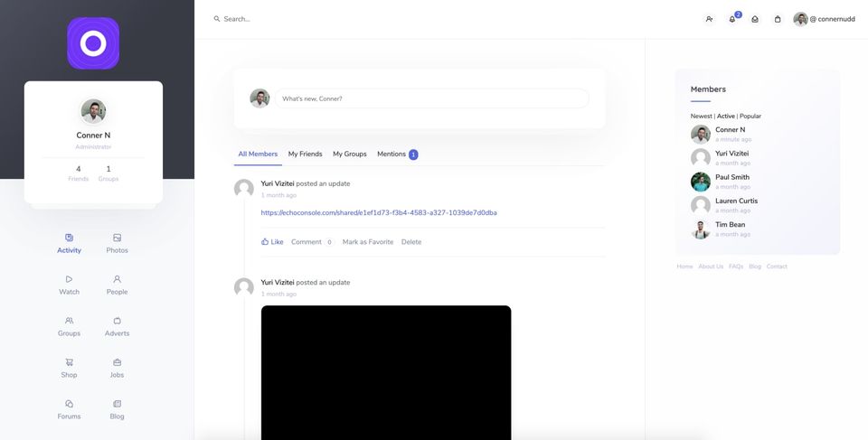Open the Watch section icon

(x=70, y=279)
